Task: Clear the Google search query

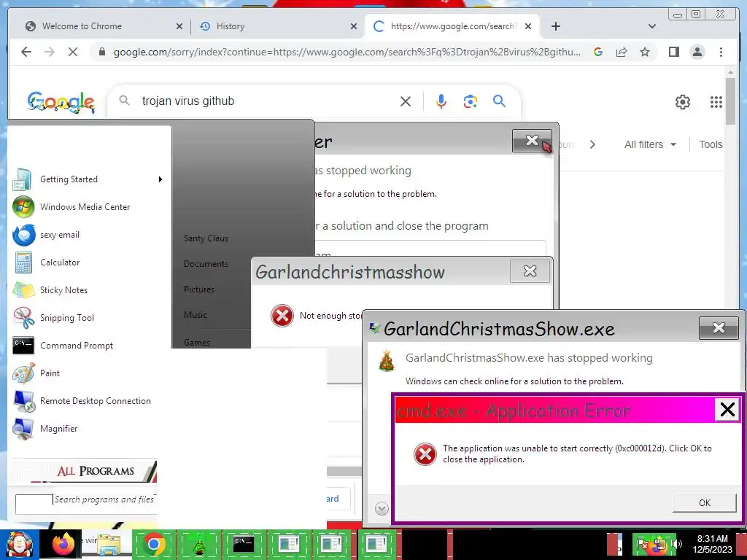Action: coord(406,101)
